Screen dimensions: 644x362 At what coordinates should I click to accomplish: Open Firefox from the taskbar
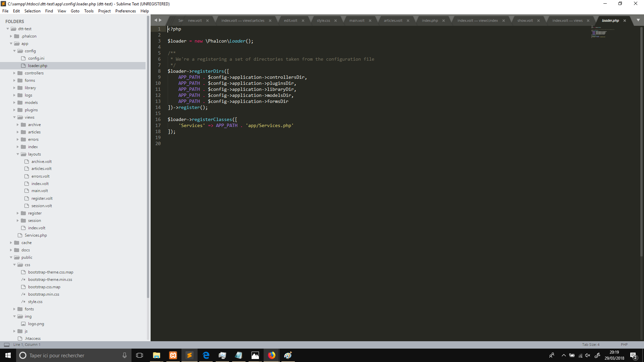[272, 355]
